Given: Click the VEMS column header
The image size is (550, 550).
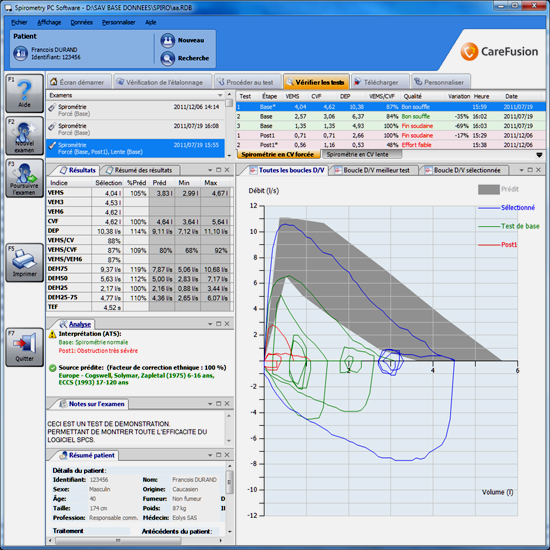Looking at the screenshot, I should pos(293,96).
